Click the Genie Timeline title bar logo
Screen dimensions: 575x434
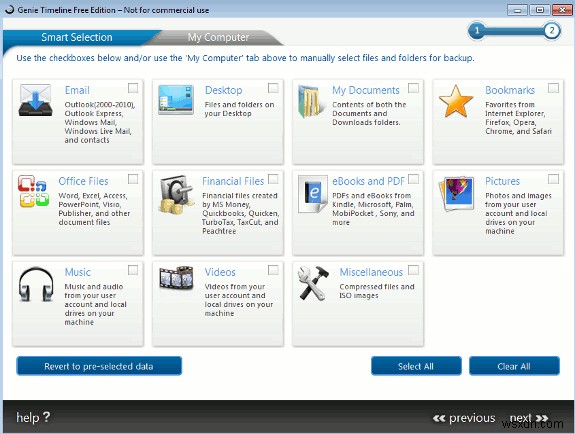10,10
